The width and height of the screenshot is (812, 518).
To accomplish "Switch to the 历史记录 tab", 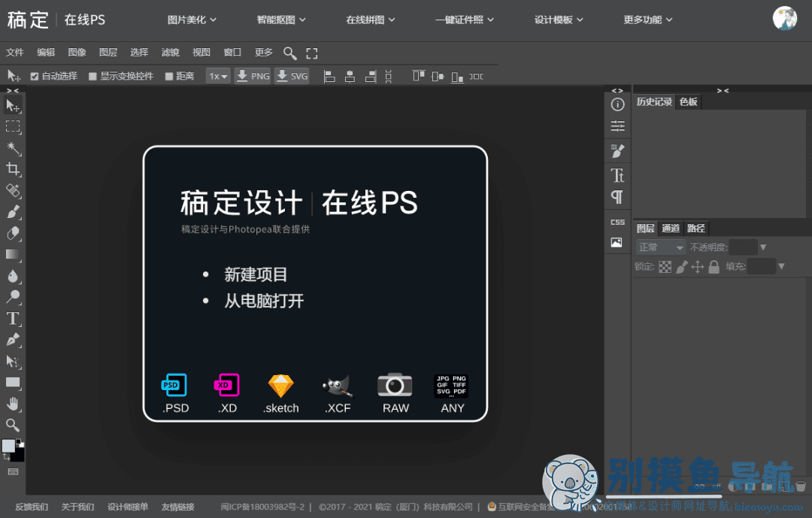I will (x=654, y=102).
